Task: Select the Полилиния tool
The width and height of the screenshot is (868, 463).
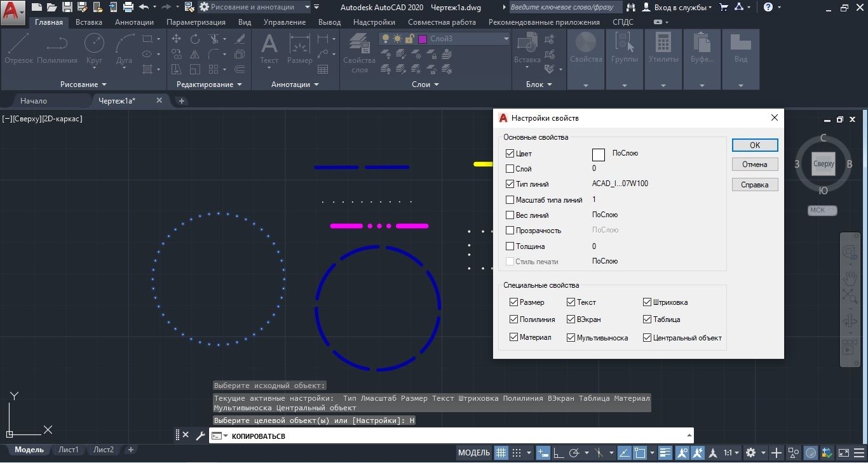Action: pyautogui.click(x=57, y=50)
